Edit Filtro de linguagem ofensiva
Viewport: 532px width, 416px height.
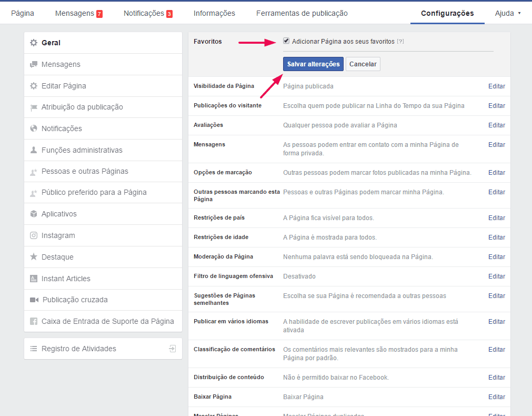[x=497, y=276]
